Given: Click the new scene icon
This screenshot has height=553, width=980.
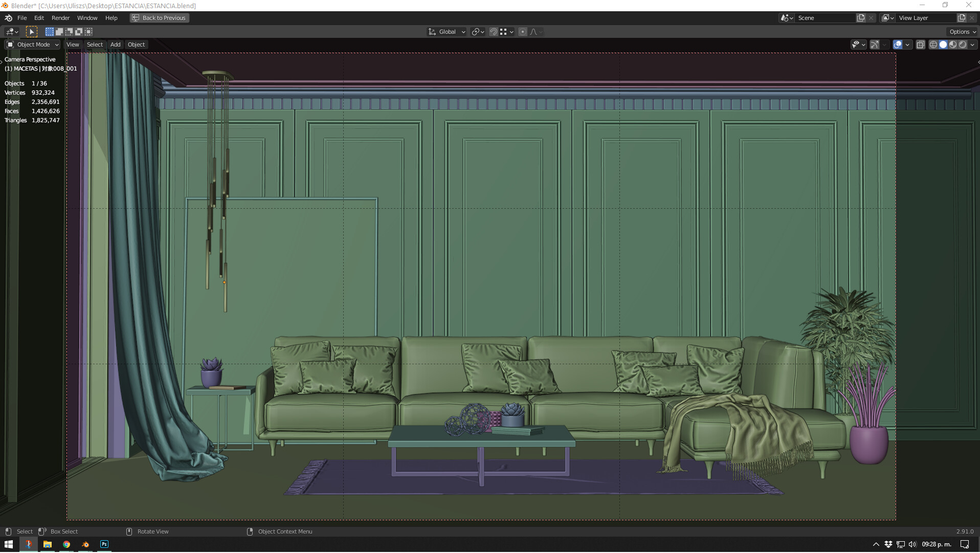Looking at the screenshot, I should 861,18.
